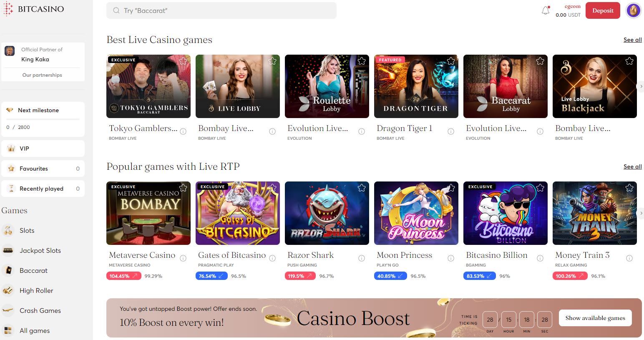Click the Next milestone progress bar
The width and height of the screenshot is (644, 340).
click(x=43, y=119)
